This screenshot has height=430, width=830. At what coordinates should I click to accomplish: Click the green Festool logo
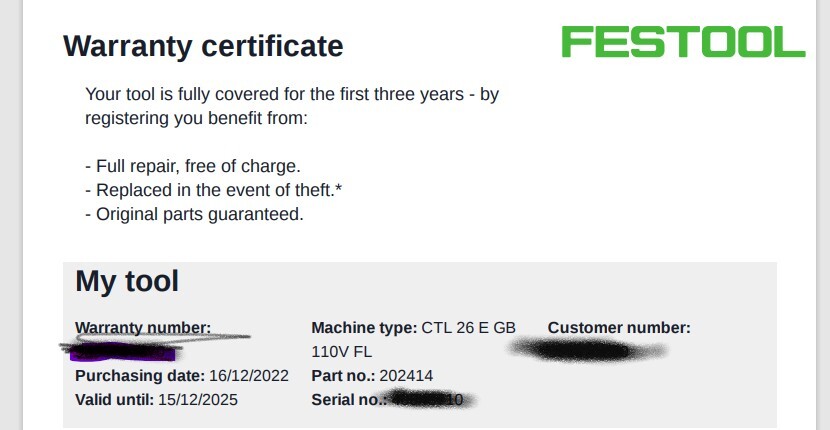tap(682, 41)
